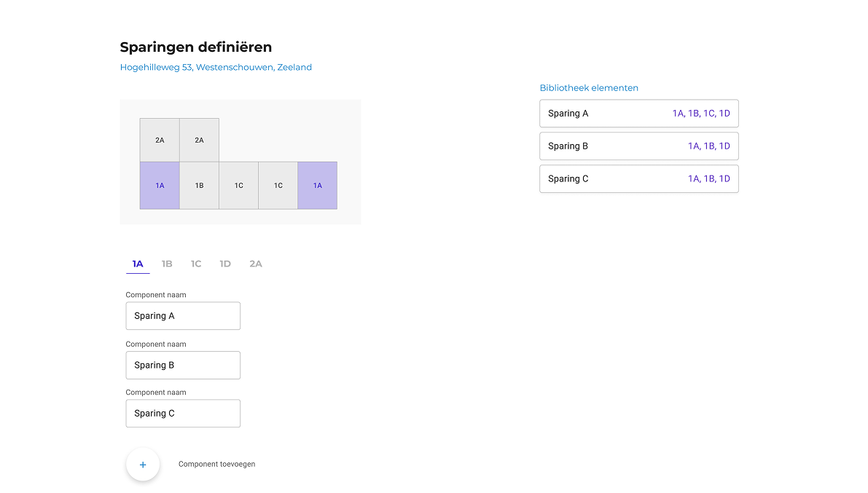Switch to the 2A tab
Image resolution: width=868 pixels, height=493 pixels.
coord(256,264)
